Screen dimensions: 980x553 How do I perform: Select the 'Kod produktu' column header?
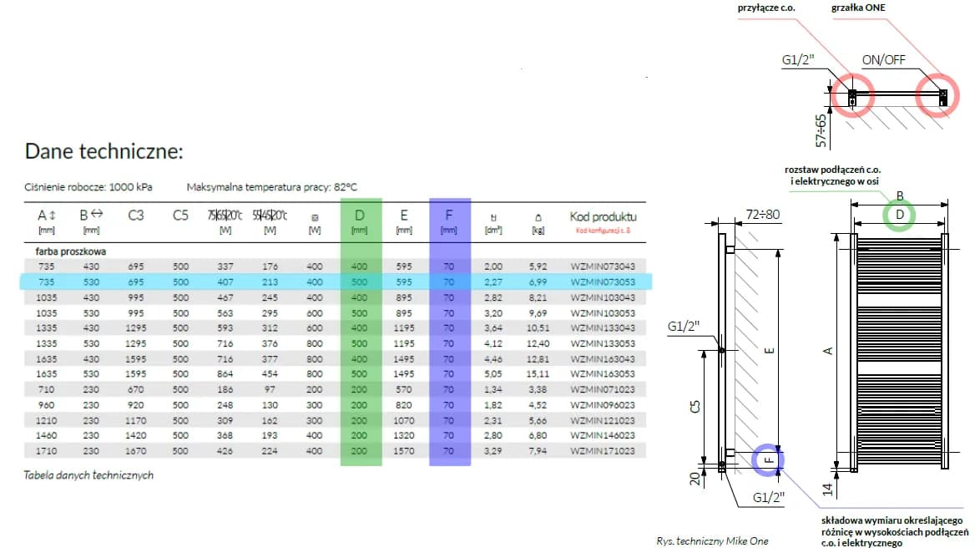603,216
